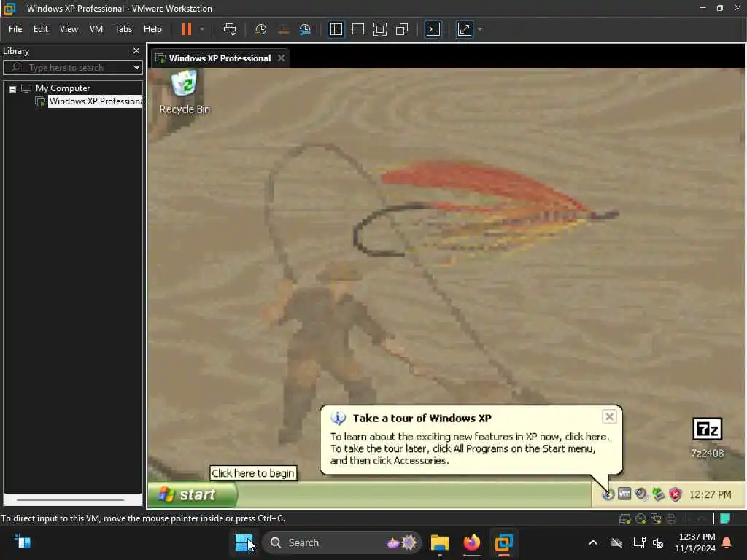The height and width of the screenshot is (560, 747).
Task: Click the hard disk device status icon
Action: (x=624, y=518)
